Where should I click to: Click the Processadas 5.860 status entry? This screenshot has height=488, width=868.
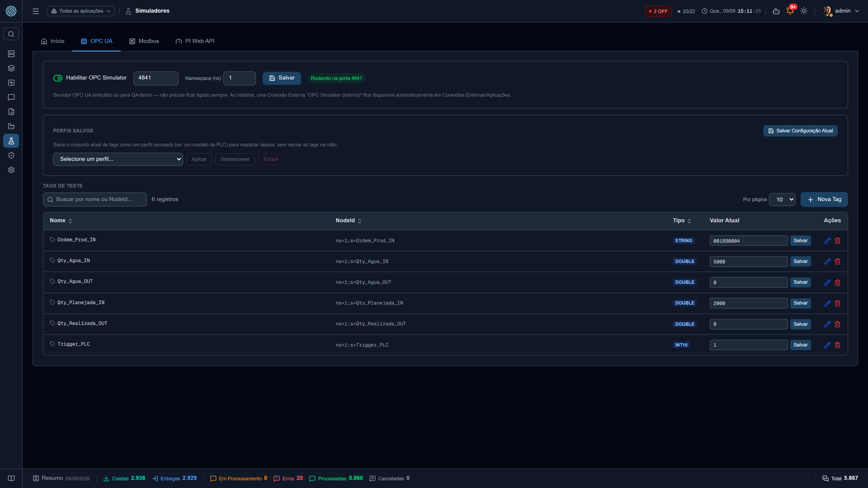click(x=336, y=478)
